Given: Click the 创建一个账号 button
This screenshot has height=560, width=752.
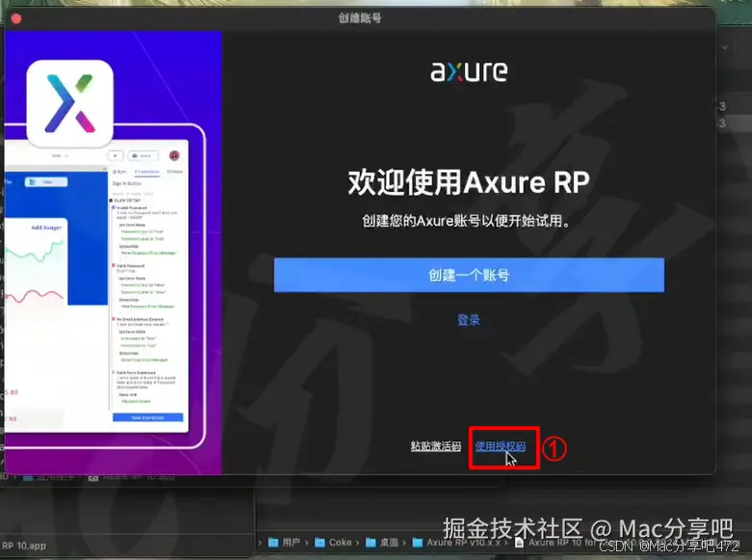Looking at the screenshot, I should pyautogui.click(x=470, y=276).
